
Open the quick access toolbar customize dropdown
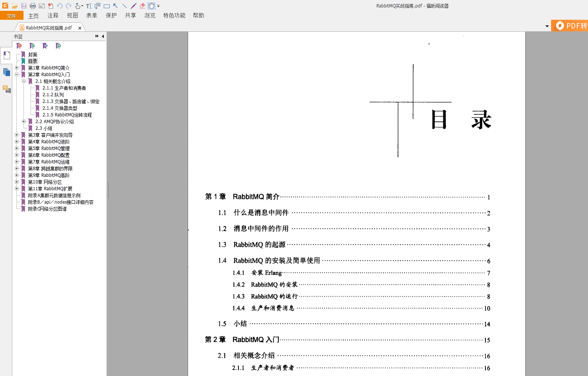(x=159, y=6)
